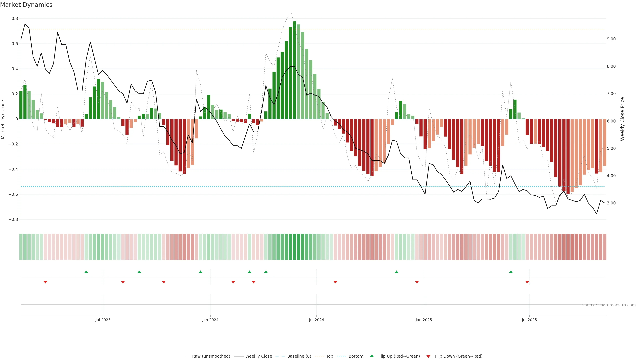
Task: Toggle the Baseline (0) legend entry
Action: pyautogui.click(x=299, y=356)
